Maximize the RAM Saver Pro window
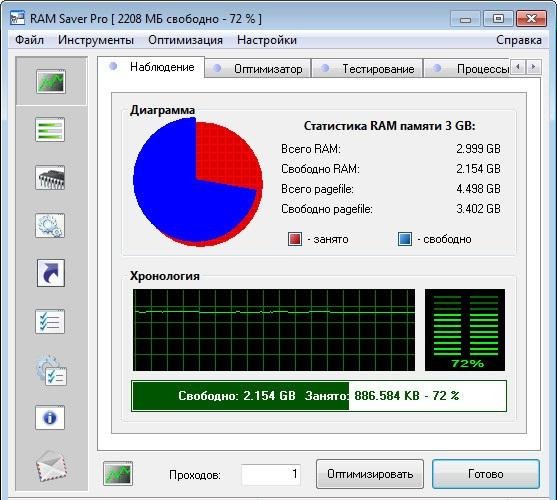This screenshot has height=500, width=557. pyautogui.click(x=498, y=19)
